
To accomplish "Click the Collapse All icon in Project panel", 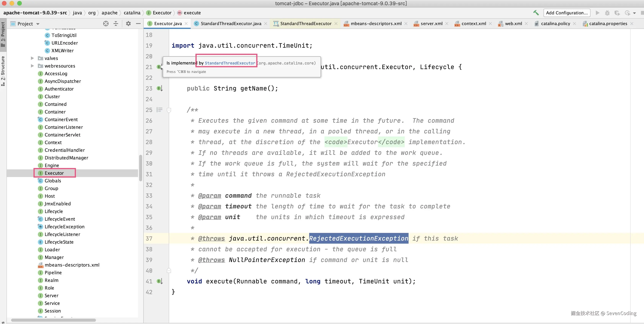I will pos(116,24).
